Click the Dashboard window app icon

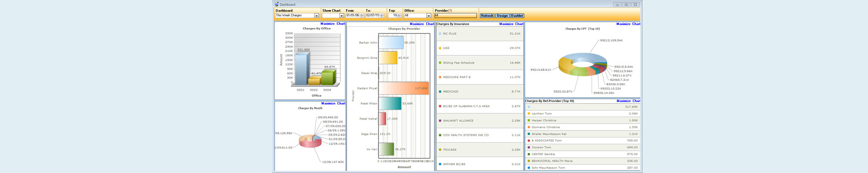click(x=276, y=4)
